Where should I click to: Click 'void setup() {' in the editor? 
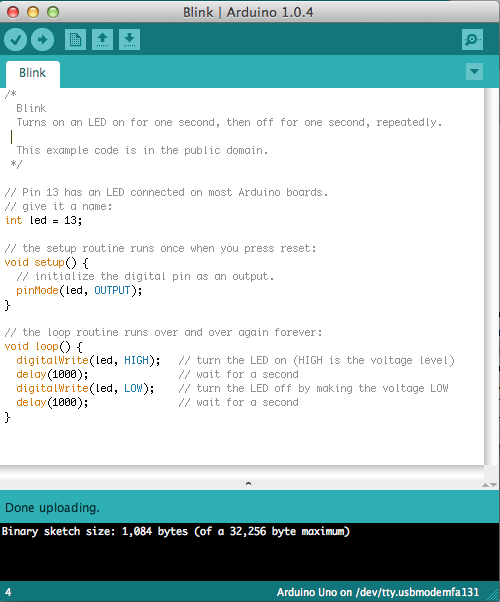pyautogui.click(x=46, y=263)
